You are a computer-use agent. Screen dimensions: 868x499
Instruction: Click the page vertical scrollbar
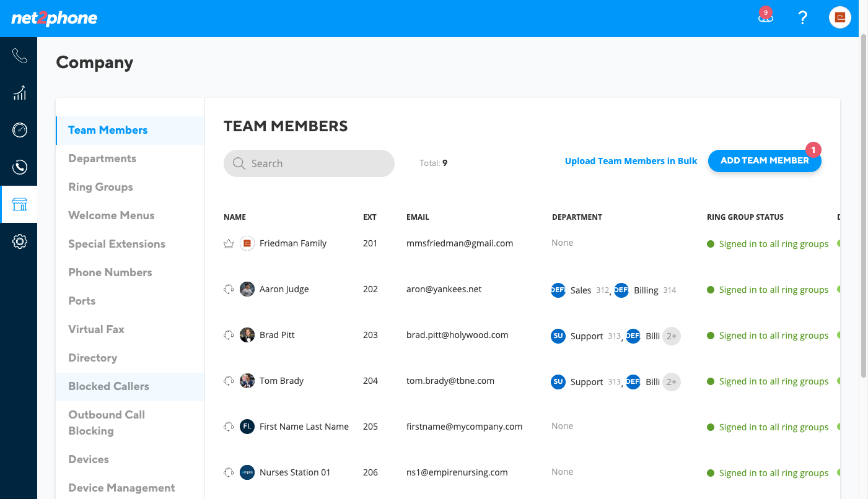point(864,204)
